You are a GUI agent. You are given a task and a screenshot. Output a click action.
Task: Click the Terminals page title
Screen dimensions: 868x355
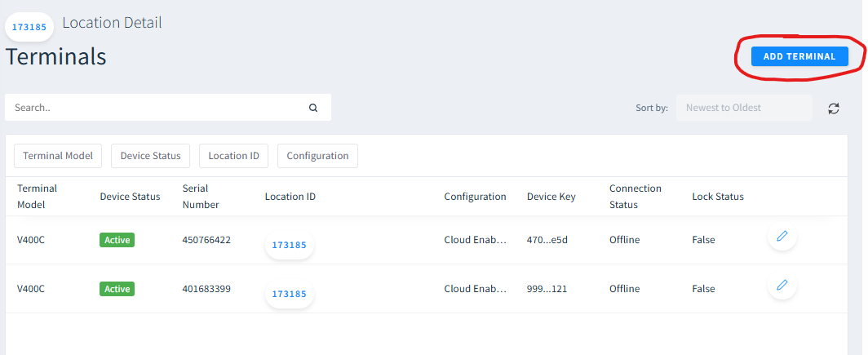coord(56,56)
